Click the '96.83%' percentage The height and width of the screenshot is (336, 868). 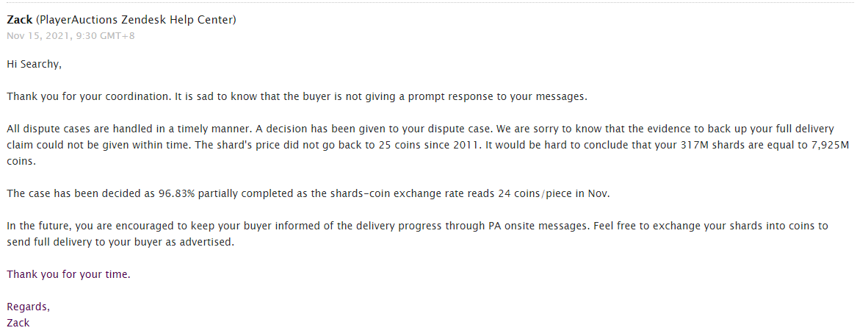tap(176, 193)
